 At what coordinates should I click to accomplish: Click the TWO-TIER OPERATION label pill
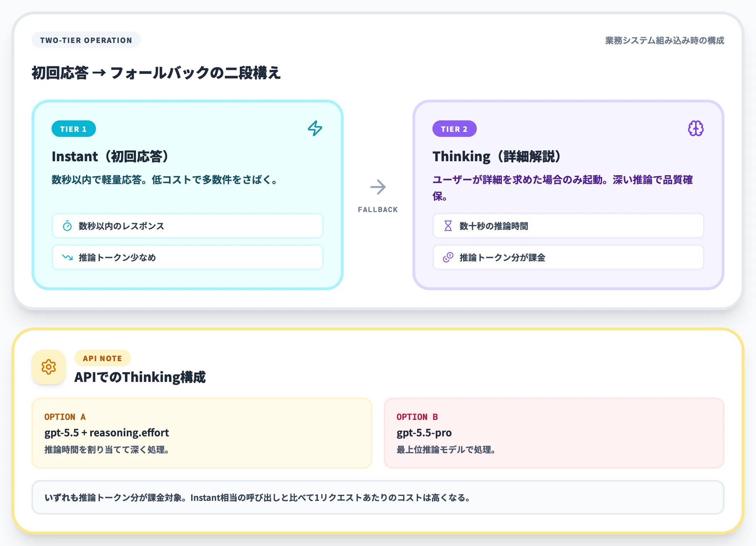pos(86,40)
